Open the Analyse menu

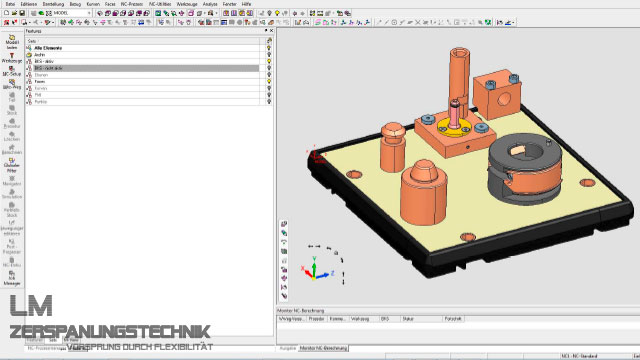pyautogui.click(x=210, y=4)
